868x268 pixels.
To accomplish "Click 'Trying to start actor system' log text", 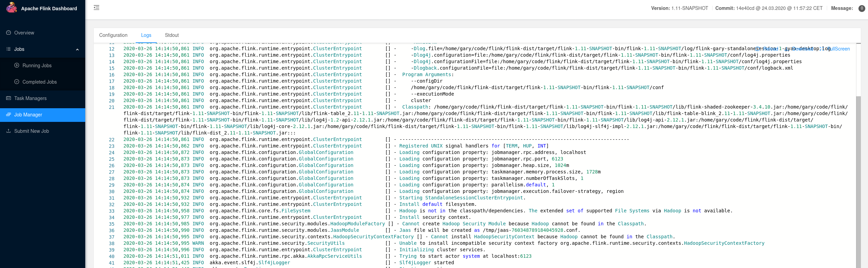I will pos(439,256).
